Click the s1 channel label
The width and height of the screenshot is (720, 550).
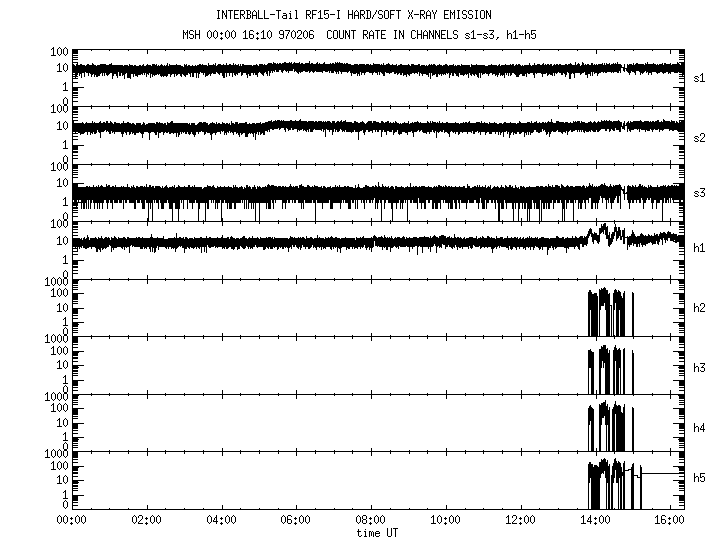pos(699,78)
